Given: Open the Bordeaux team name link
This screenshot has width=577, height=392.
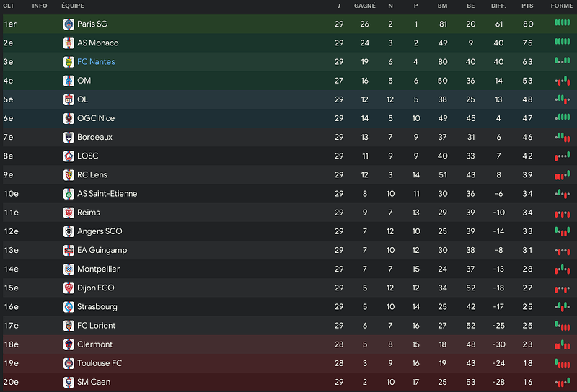Looking at the screenshot, I should tap(94, 137).
